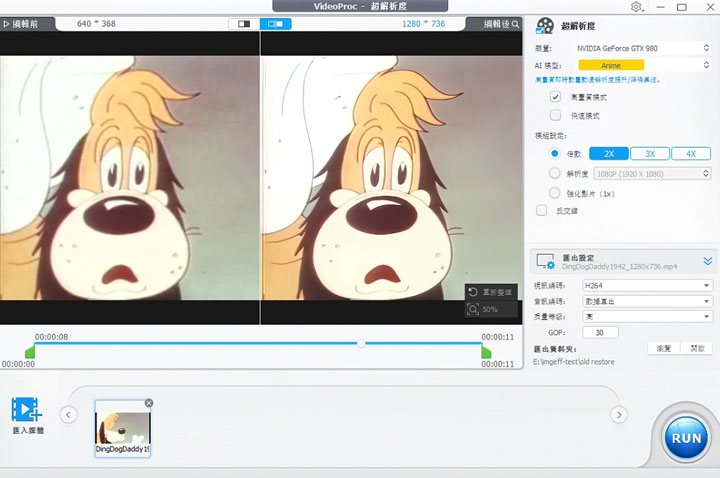Click the timeline playhead handle
The height and width of the screenshot is (478, 720).
[361, 343]
